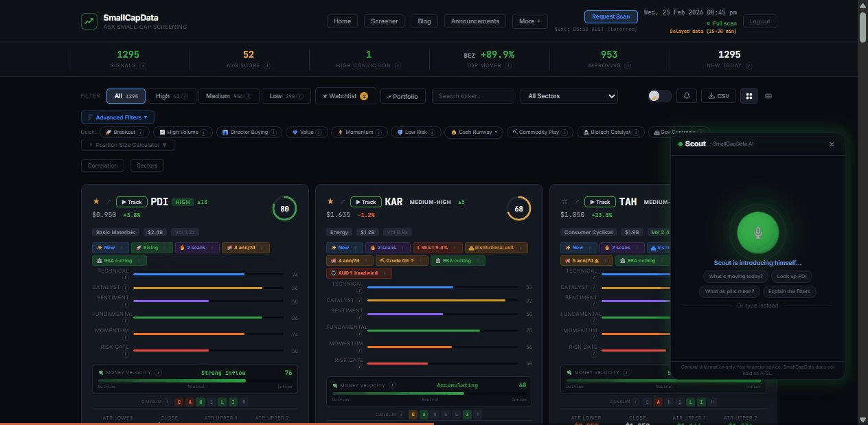Click the Momentum quick filter icon
Image resolution: width=868 pixels, height=425 pixels.
coord(341,132)
